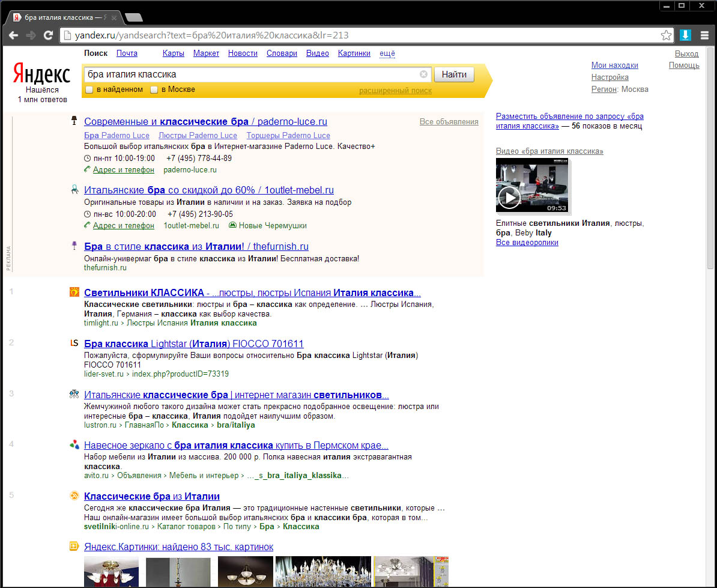Viewport: 717px width, 588px height.
Task: Click the browser forward arrow
Action: (x=31, y=35)
